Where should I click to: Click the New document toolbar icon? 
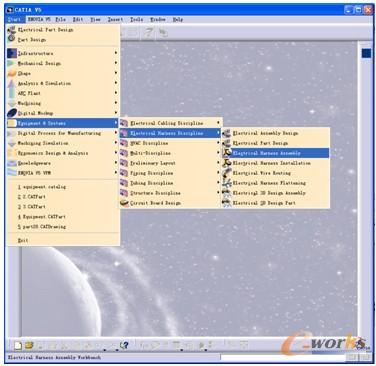18,345
